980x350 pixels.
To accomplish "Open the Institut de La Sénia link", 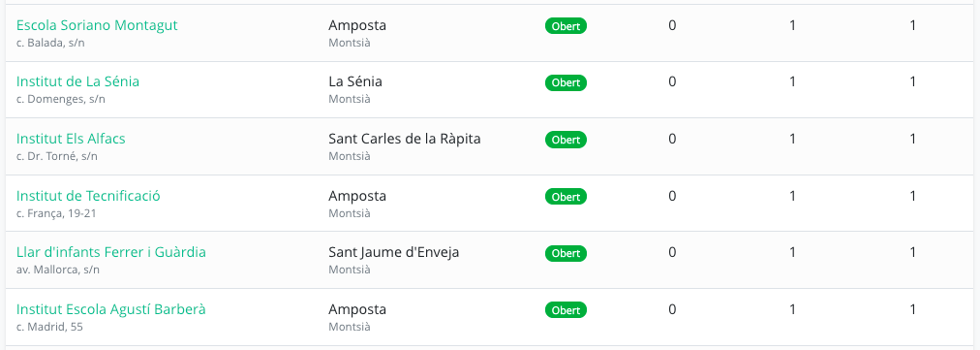I will pos(77,82).
